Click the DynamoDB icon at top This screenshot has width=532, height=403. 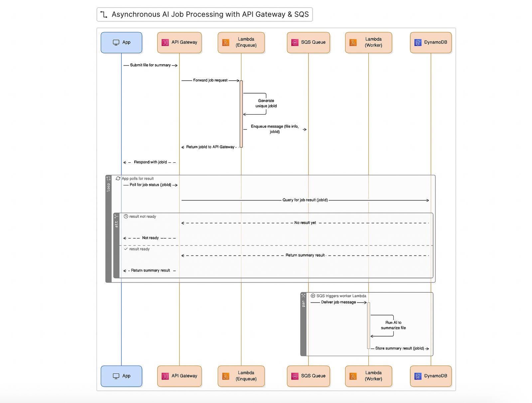pos(418,43)
